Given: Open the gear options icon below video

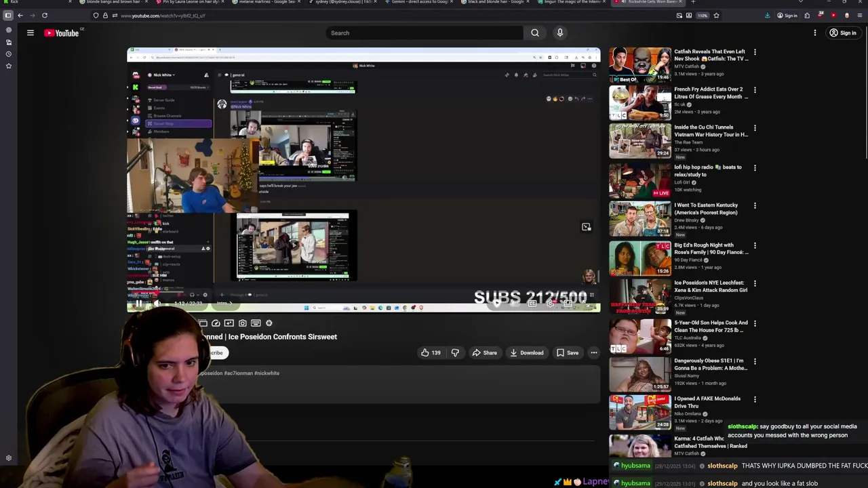Looking at the screenshot, I should click(269, 323).
